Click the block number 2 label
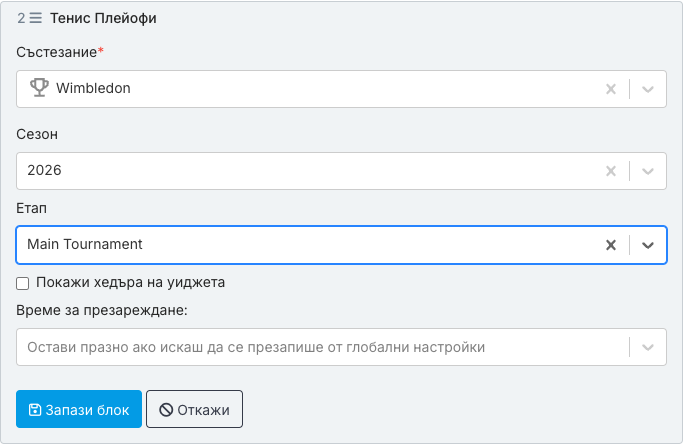This screenshot has height=445, width=683. [21, 18]
